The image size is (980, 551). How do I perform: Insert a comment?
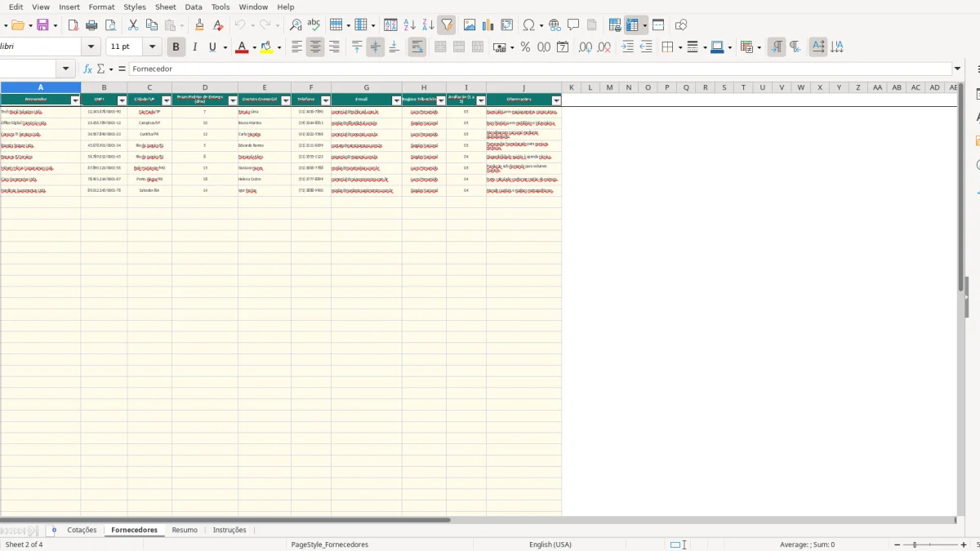tap(573, 25)
